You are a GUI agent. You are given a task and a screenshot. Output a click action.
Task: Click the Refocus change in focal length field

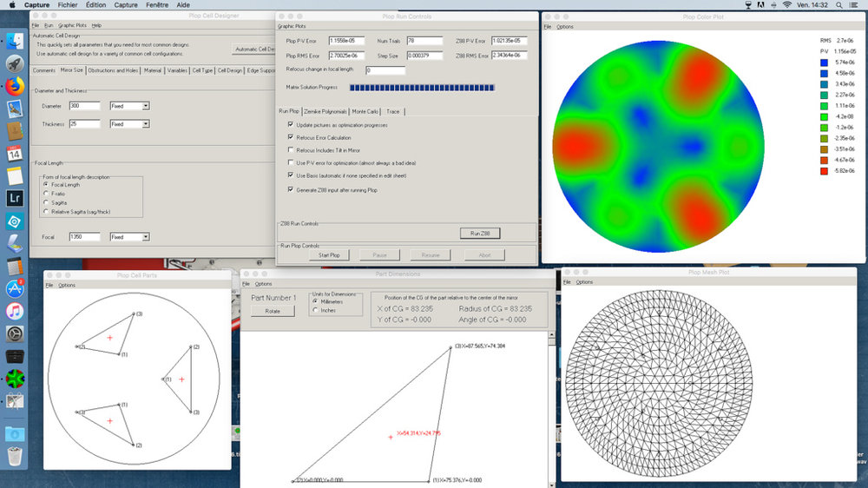(x=385, y=70)
